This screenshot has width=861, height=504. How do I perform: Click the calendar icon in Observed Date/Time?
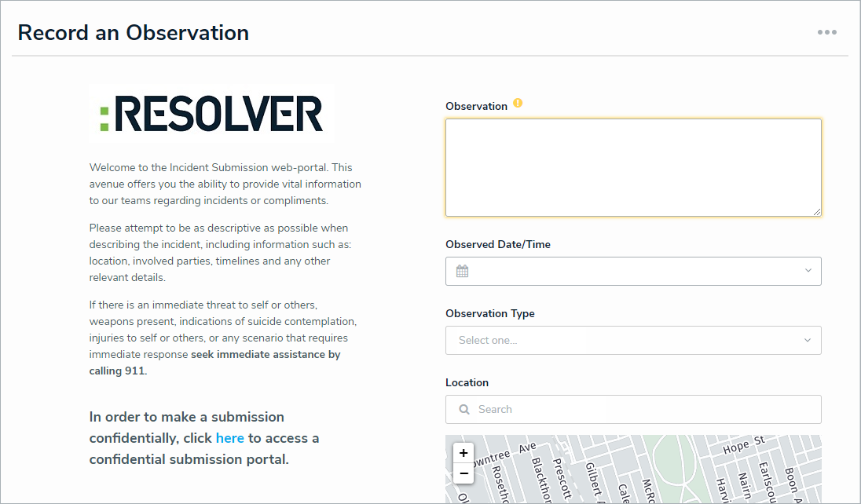point(463,271)
